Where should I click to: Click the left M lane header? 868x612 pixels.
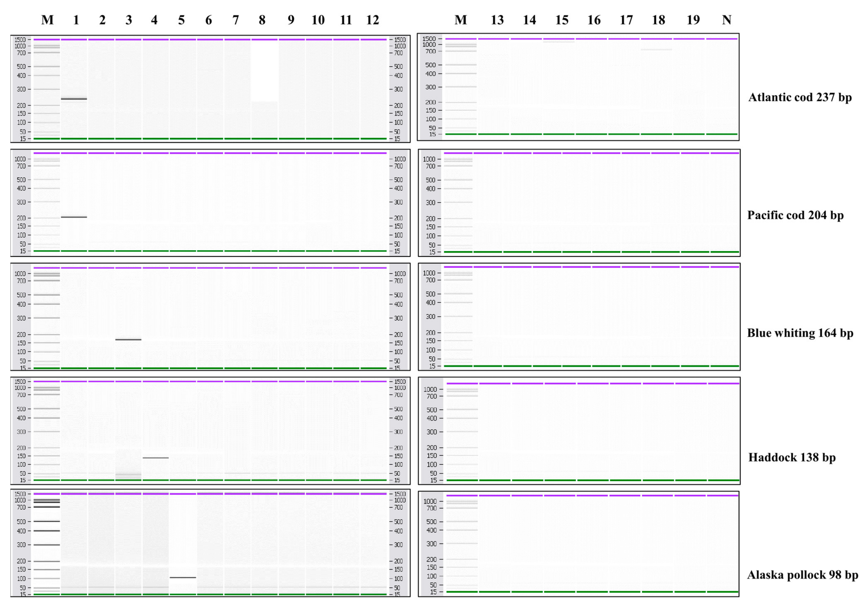48,20
